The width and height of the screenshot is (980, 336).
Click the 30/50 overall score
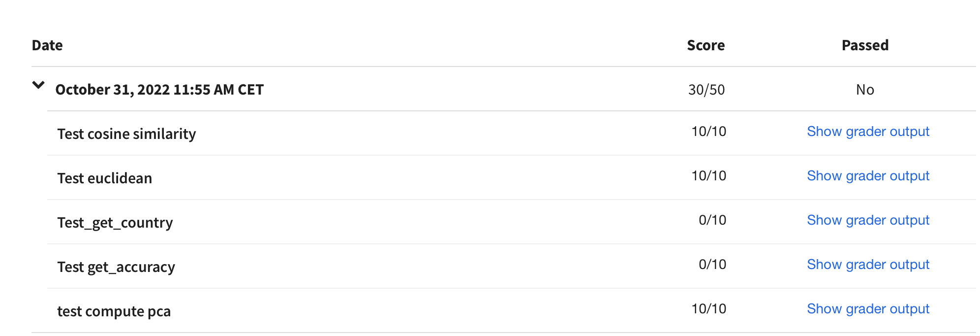pyautogui.click(x=706, y=90)
